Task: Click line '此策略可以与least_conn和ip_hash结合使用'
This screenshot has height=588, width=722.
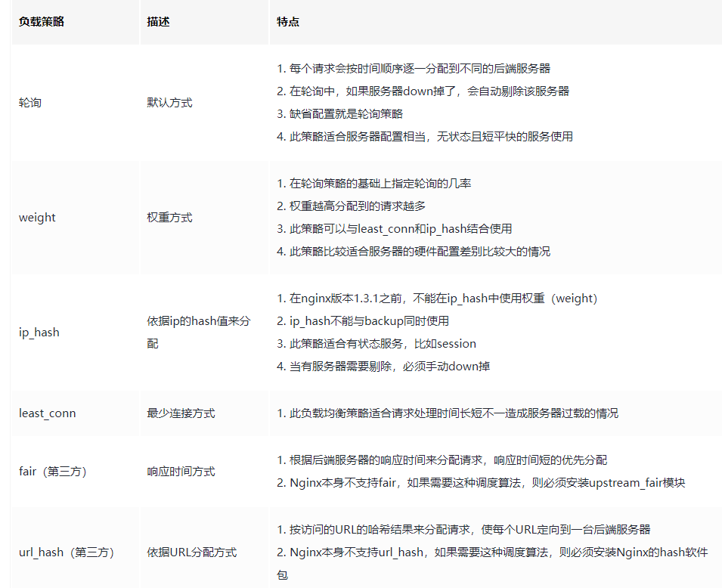Action: pyautogui.click(x=395, y=229)
